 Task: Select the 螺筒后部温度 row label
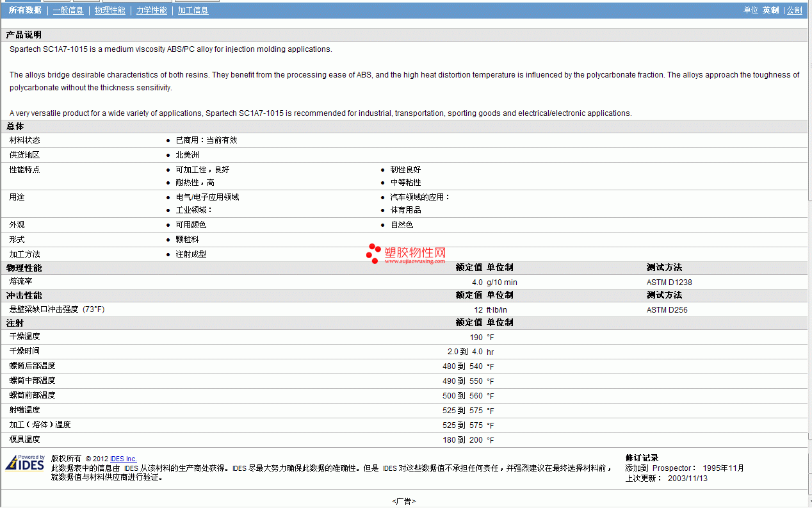(32, 365)
